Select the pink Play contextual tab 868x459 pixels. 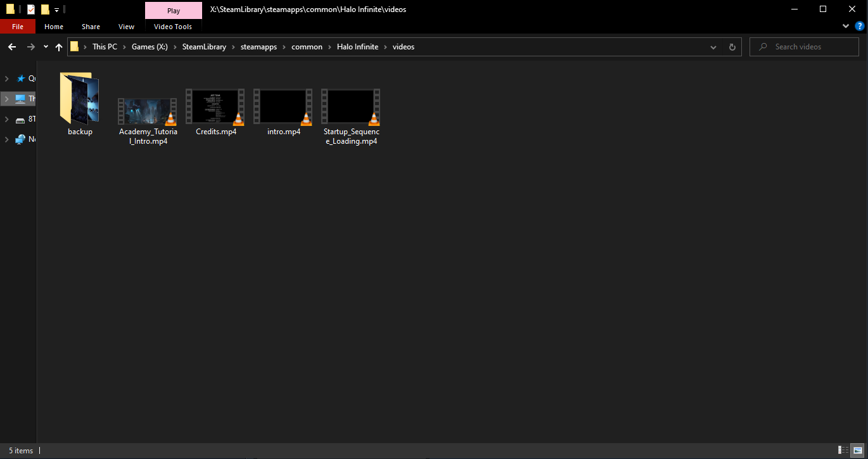click(174, 11)
